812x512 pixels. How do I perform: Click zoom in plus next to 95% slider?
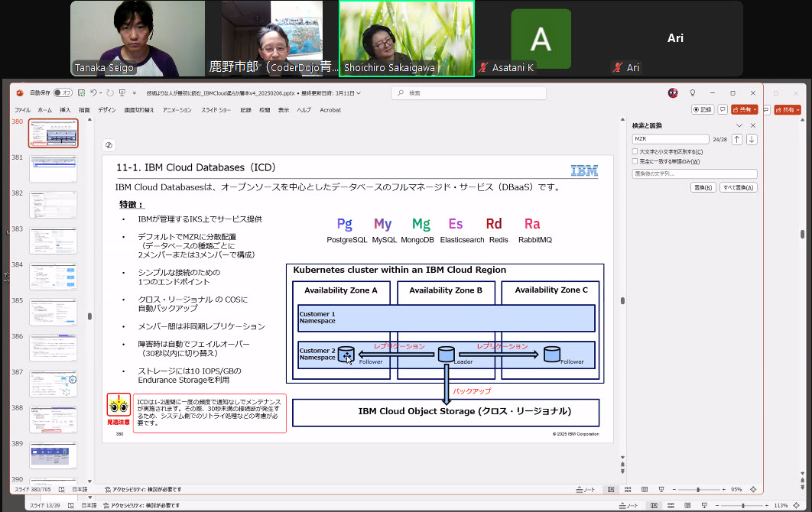(x=724, y=489)
